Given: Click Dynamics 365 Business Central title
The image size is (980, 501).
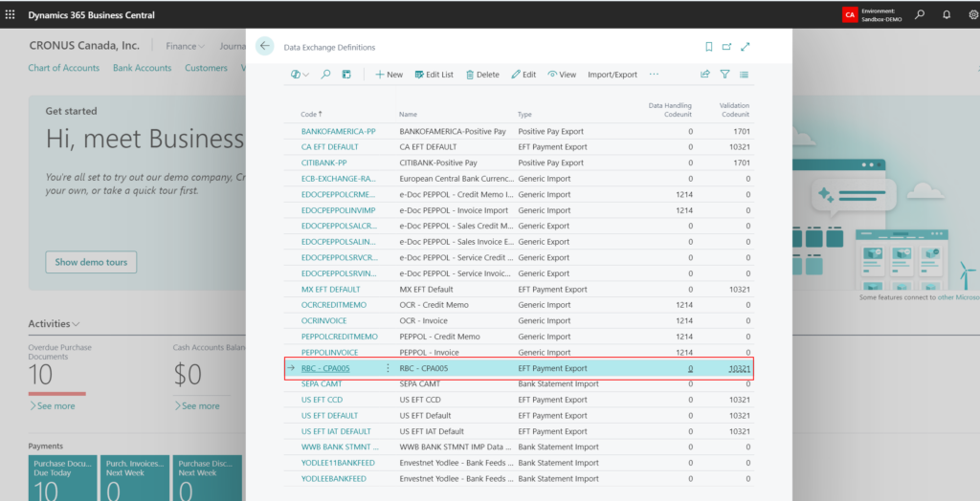Looking at the screenshot, I should point(91,14).
